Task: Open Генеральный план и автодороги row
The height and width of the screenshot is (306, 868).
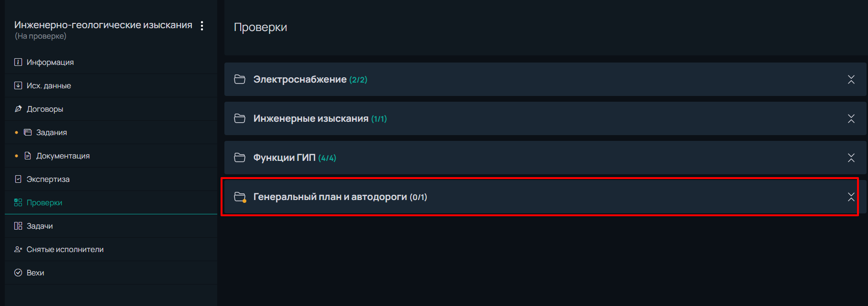Action: click(x=540, y=197)
